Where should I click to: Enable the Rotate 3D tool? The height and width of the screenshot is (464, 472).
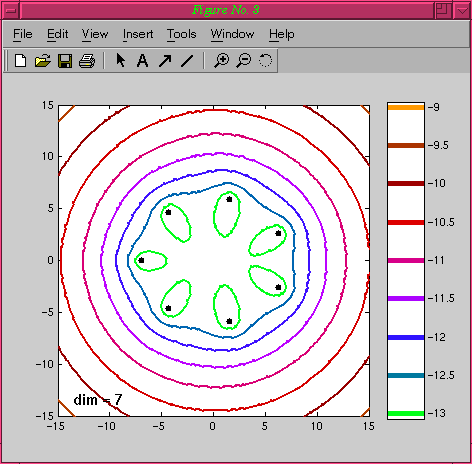[x=265, y=60]
